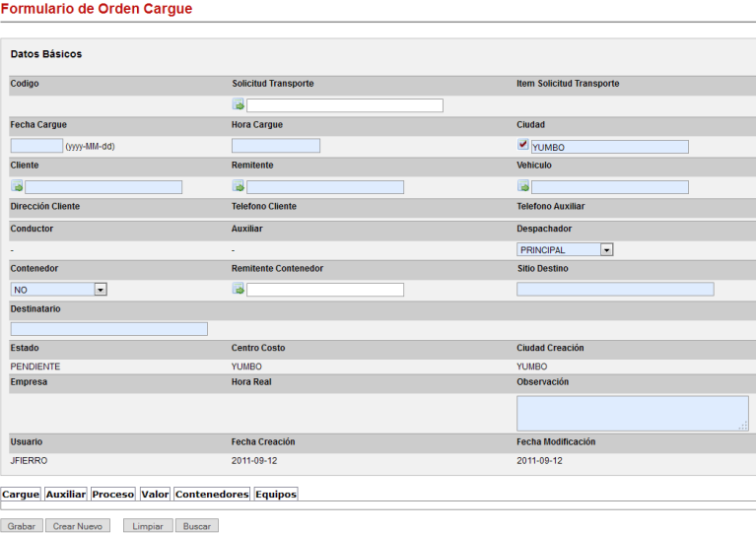Image resolution: width=756 pixels, height=533 pixels.
Task: Switch to the Equipos tab
Action: [276, 495]
